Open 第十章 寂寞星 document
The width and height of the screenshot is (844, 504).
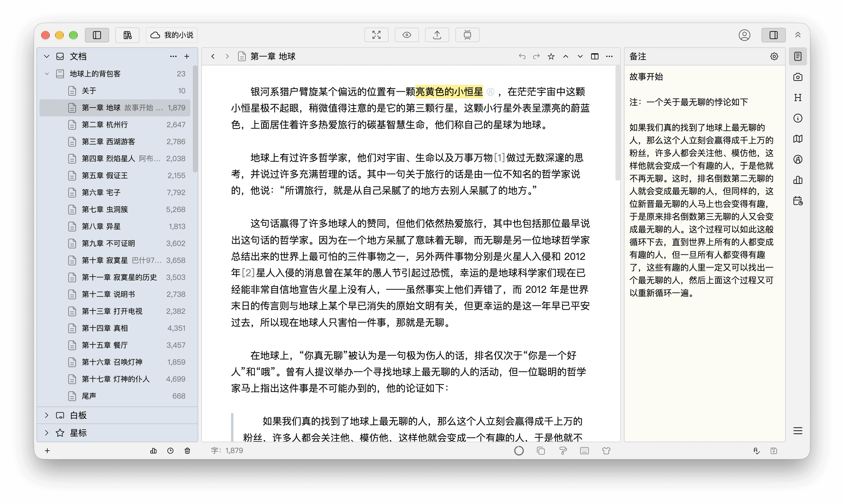click(115, 260)
